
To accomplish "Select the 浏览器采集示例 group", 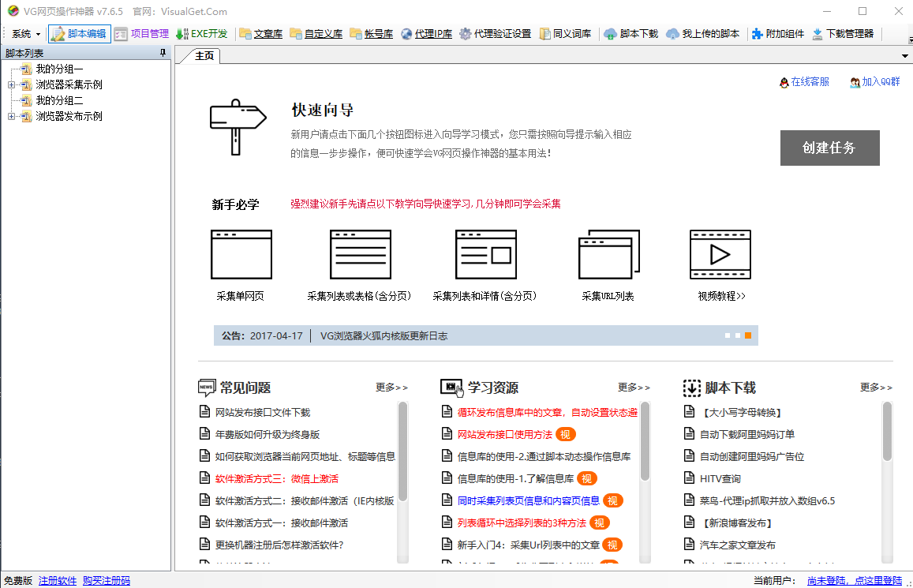I will [x=69, y=85].
